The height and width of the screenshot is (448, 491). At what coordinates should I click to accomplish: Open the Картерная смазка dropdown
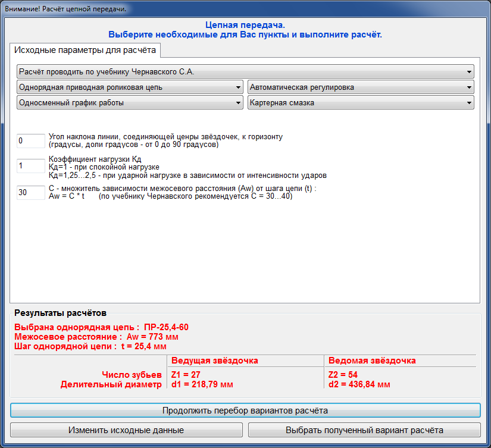361,103
